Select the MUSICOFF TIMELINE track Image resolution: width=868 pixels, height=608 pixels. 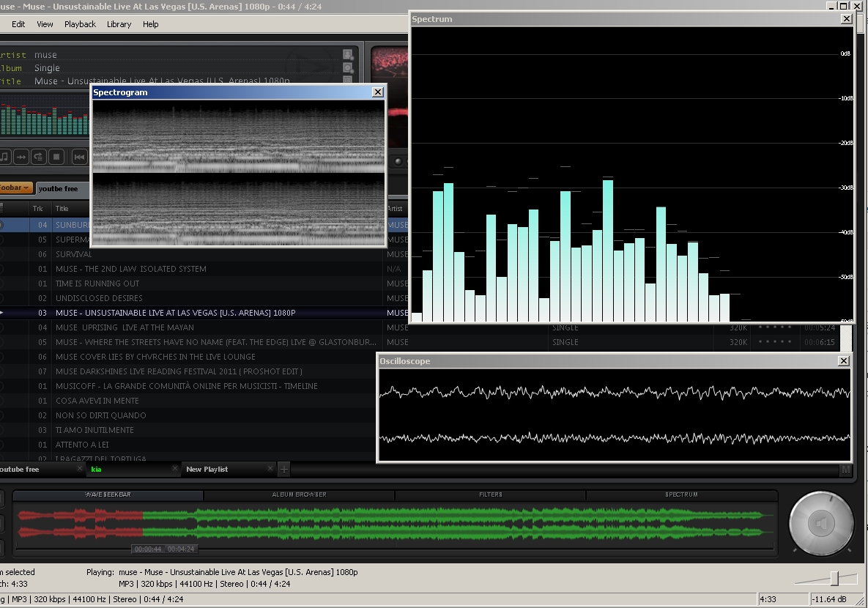[188, 386]
